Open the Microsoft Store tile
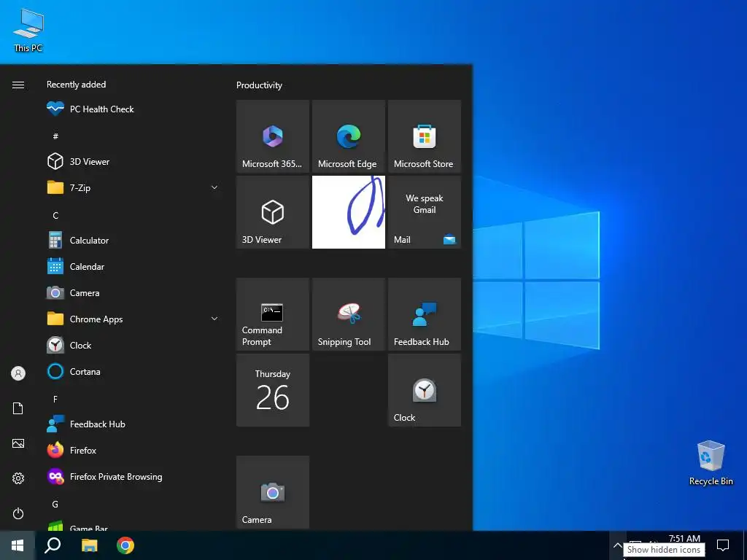The height and width of the screenshot is (560, 747). 425,136
